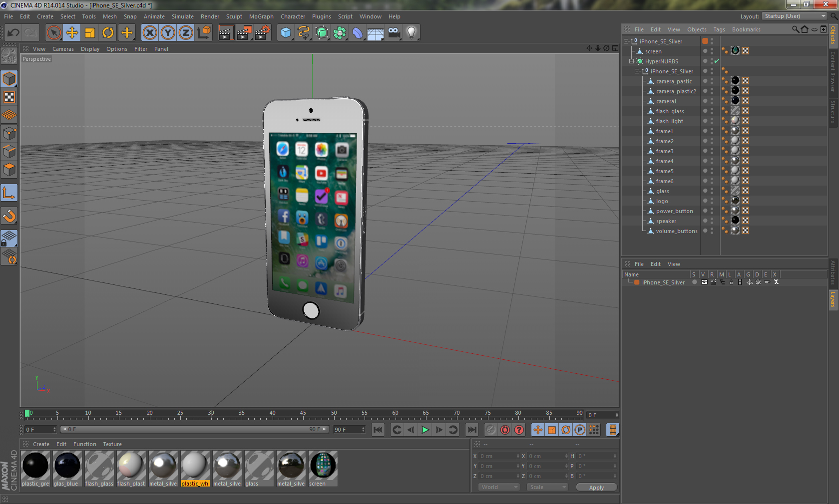
Task: Toggle Y axis lock
Action: pyautogui.click(x=168, y=33)
